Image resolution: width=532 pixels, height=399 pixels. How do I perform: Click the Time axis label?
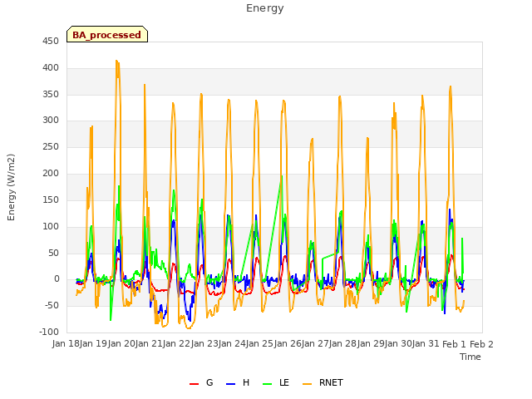pos(470,357)
